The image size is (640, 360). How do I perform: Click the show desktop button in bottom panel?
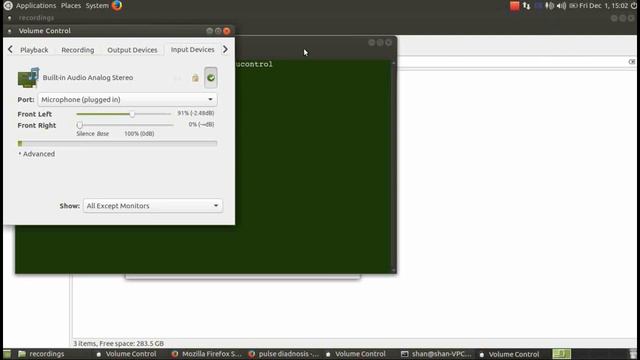point(7,354)
